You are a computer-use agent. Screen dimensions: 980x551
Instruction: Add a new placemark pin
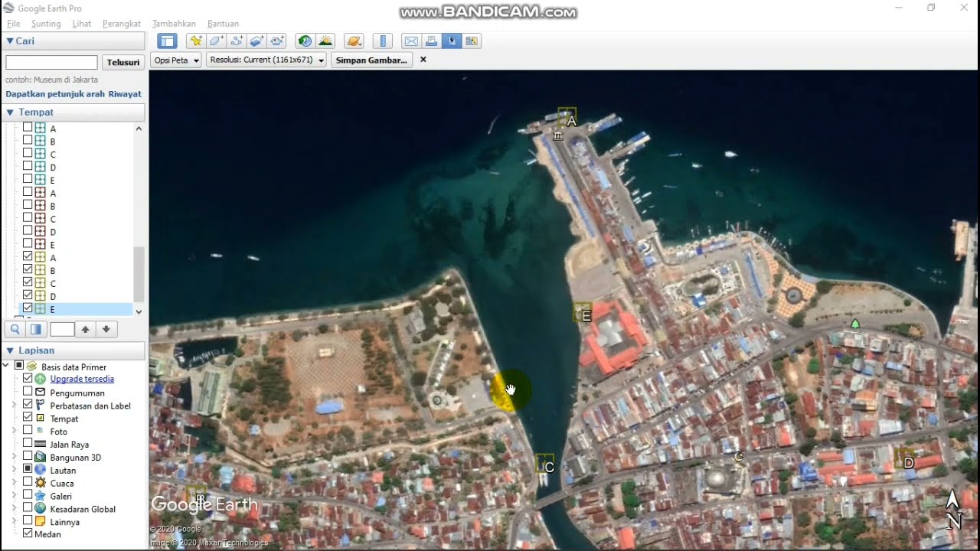[x=196, y=41]
